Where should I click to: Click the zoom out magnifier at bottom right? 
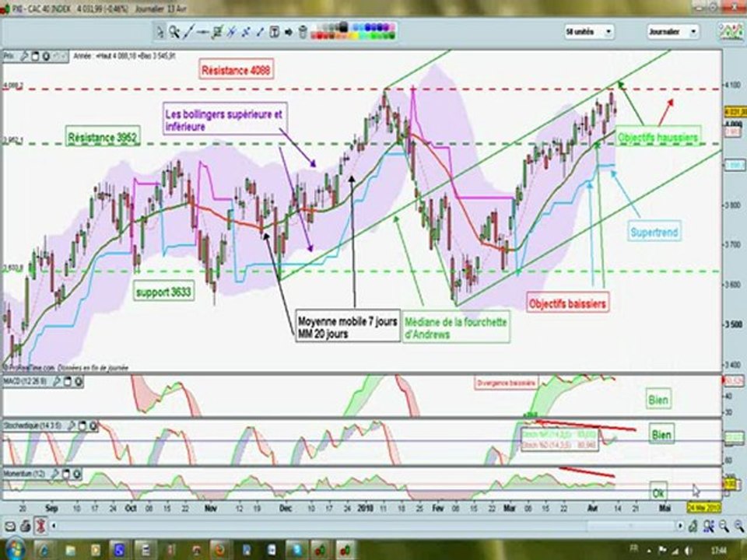[x=738, y=527]
